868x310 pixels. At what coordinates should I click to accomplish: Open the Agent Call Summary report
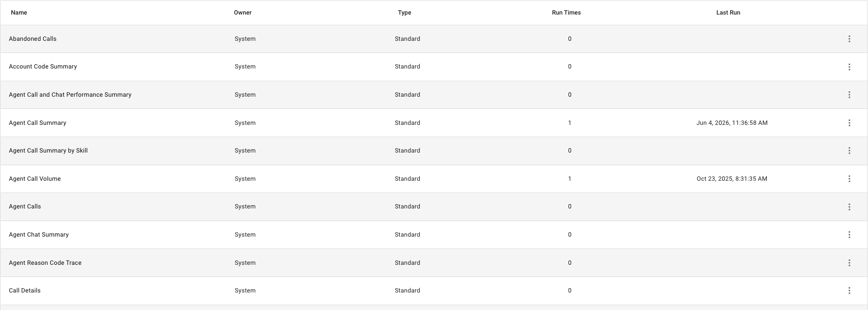(x=37, y=123)
